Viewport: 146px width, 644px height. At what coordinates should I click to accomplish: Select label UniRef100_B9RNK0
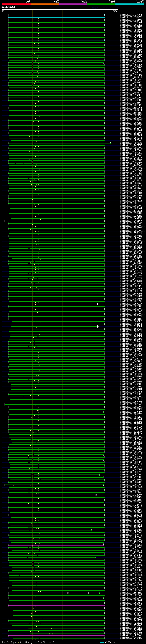[x=131, y=83]
